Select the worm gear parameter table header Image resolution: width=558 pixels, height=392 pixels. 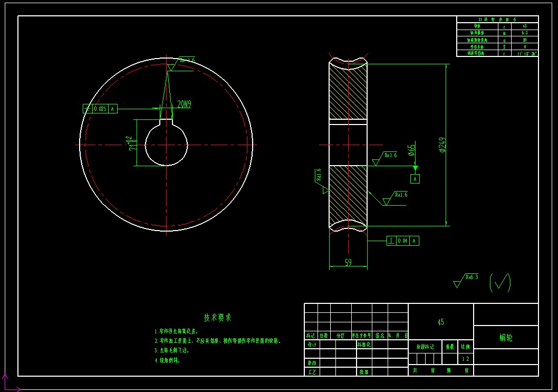(x=497, y=20)
